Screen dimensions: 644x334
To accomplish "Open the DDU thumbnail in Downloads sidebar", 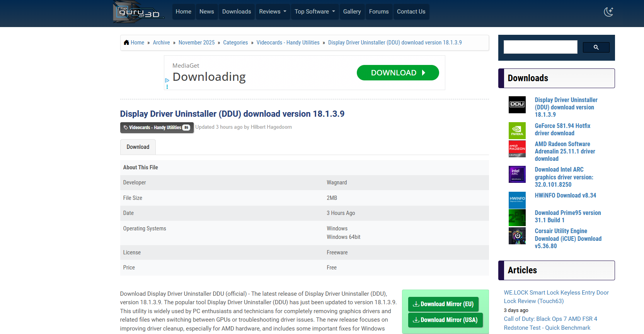I will tap(517, 105).
